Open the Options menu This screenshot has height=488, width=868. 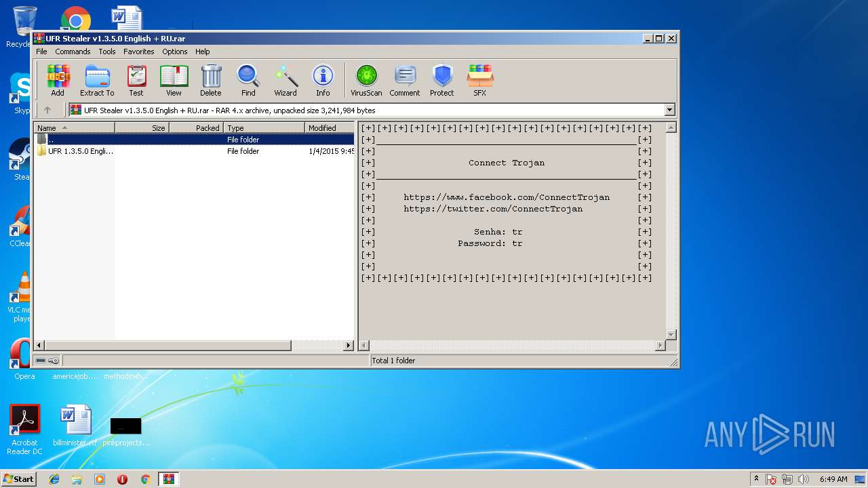pyautogui.click(x=174, y=52)
